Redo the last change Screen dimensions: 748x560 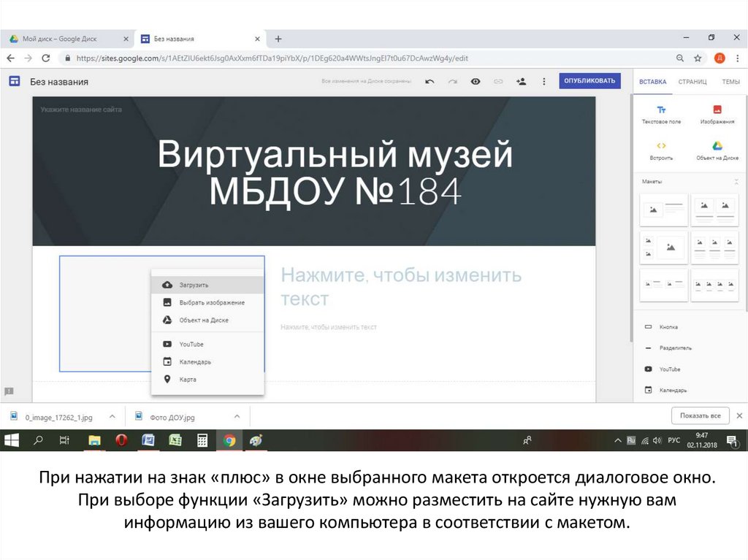coord(452,82)
